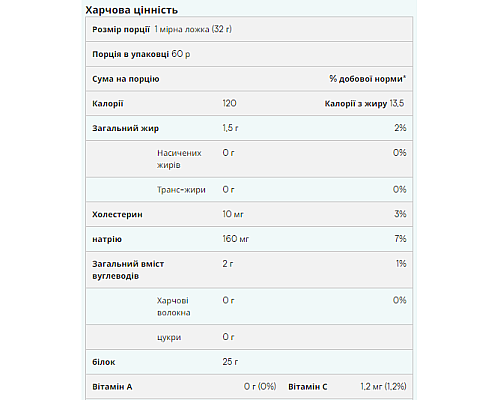Click the % добової норми column header

[368, 79]
